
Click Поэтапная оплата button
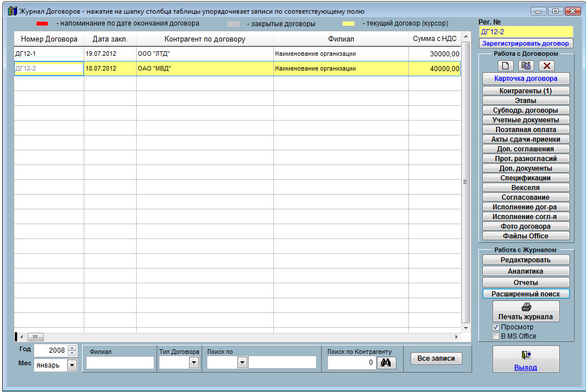tap(526, 130)
